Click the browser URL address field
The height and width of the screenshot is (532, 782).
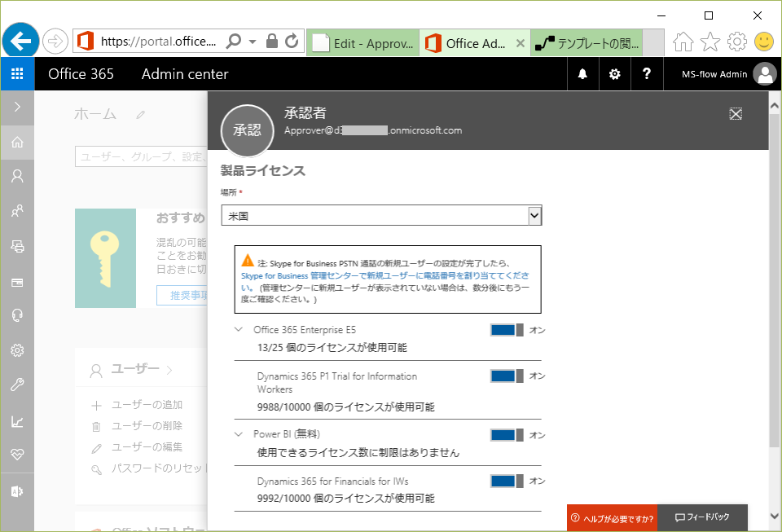[159, 41]
